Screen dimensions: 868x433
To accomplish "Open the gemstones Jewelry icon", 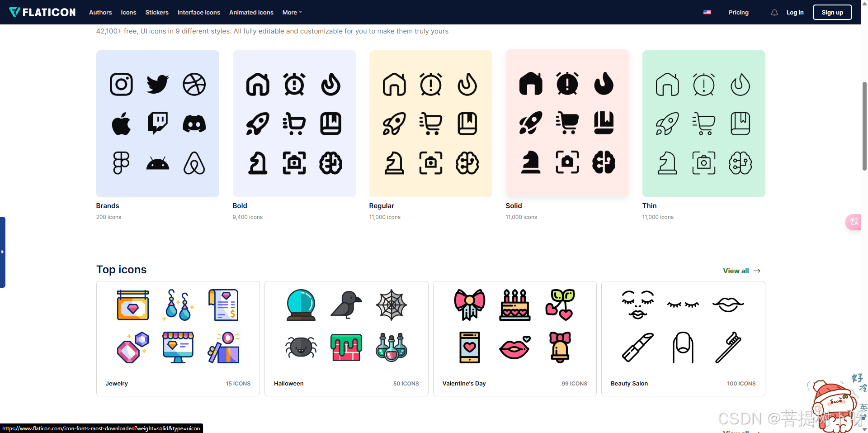I will click(133, 347).
